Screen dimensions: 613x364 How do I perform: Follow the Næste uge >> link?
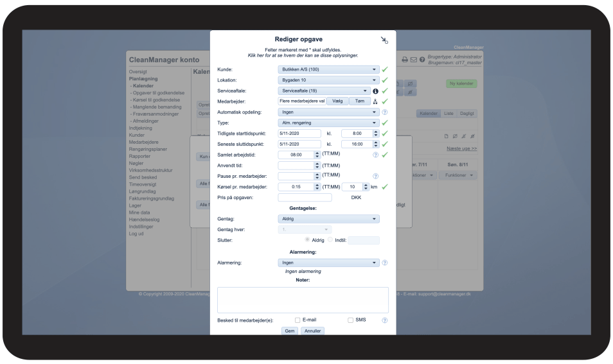click(462, 149)
